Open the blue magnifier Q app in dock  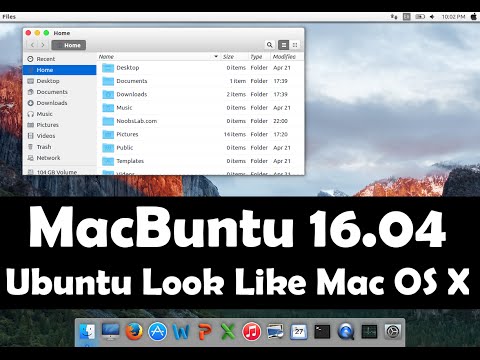click(346, 332)
